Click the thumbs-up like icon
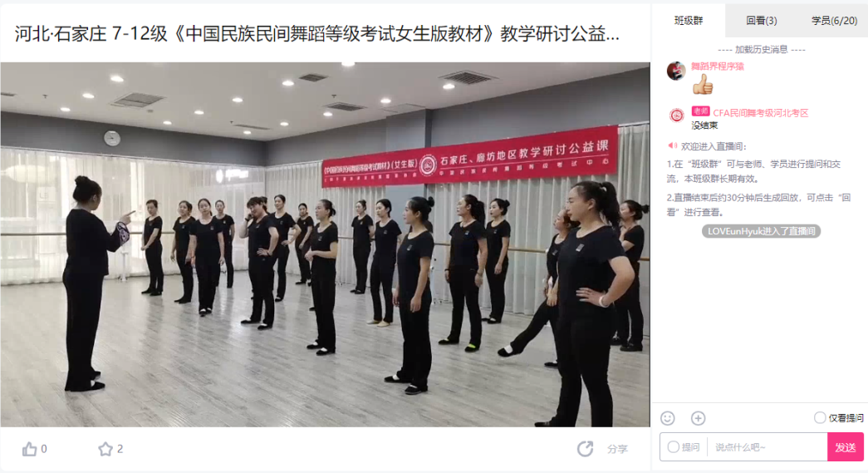This screenshot has width=868, height=473. pyautogui.click(x=29, y=449)
